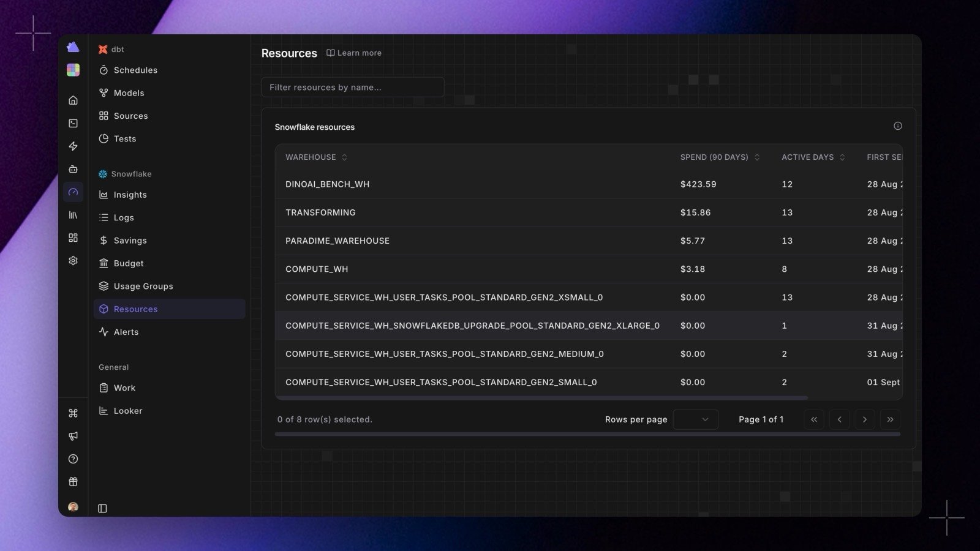Viewport: 980px width, 551px height.
Task: Sort by the WAREHOUSE column
Action: pyautogui.click(x=316, y=157)
